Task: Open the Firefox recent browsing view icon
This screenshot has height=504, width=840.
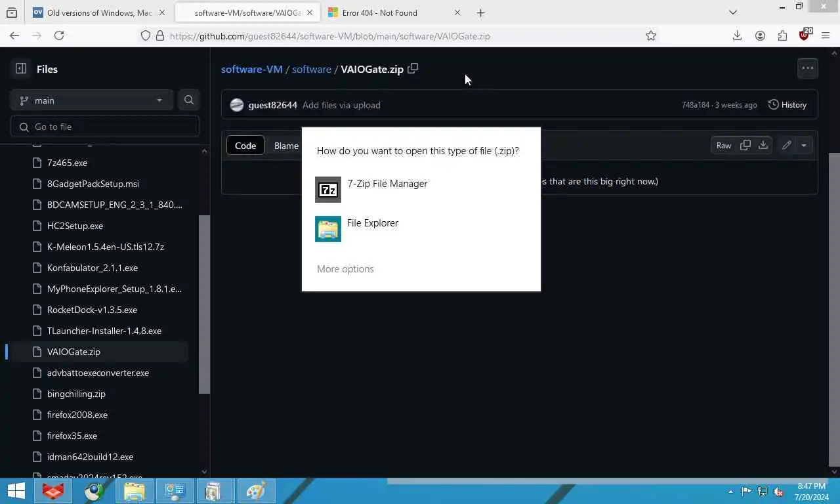Action: coord(12,12)
